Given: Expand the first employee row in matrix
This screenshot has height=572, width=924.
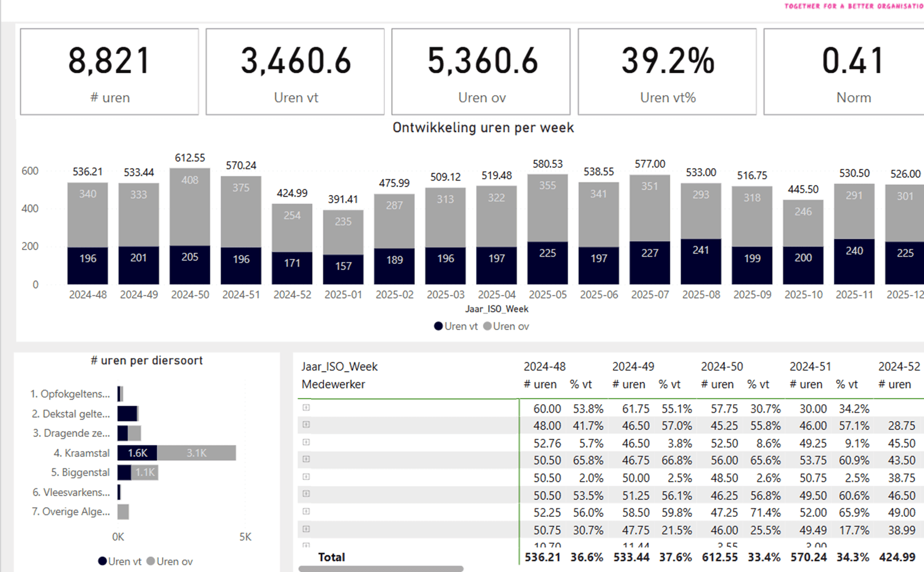Looking at the screenshot, I should tap(306, 408).
